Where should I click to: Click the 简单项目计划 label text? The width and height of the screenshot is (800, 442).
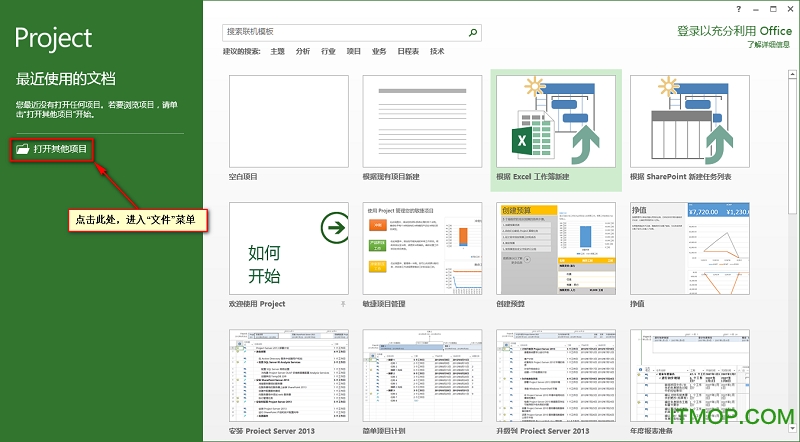coord(384,431)
